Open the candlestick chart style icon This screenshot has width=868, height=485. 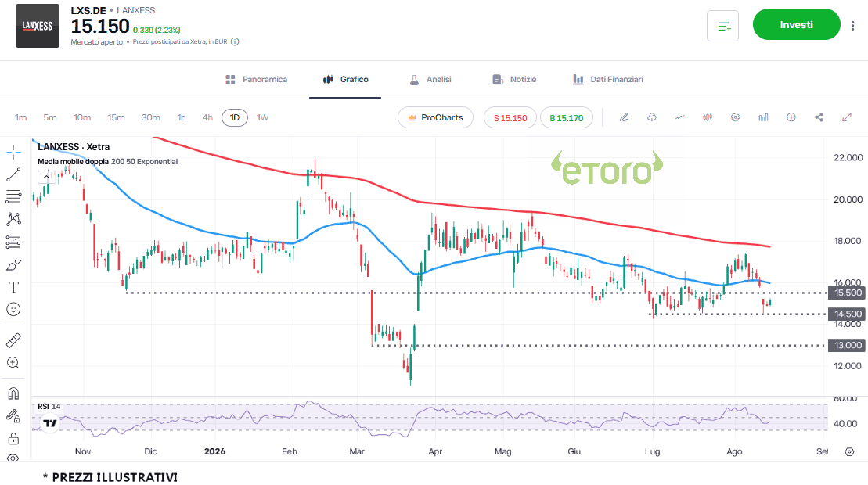[708, 117]
